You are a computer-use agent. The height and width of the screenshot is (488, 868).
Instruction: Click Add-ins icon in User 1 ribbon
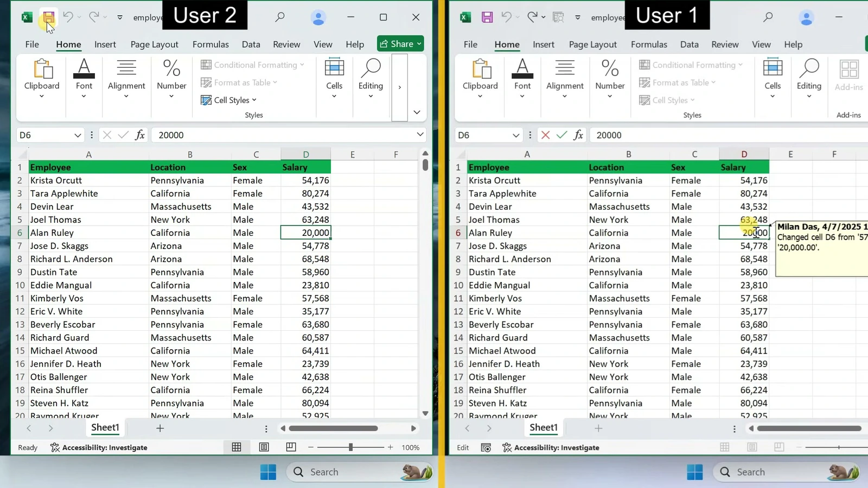click(849, 76)
